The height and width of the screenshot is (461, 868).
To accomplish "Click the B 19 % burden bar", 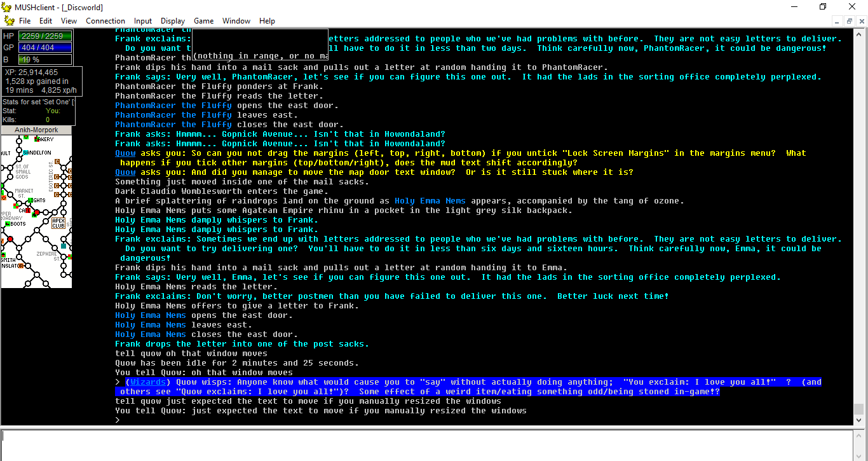I will tap(44, 59).
